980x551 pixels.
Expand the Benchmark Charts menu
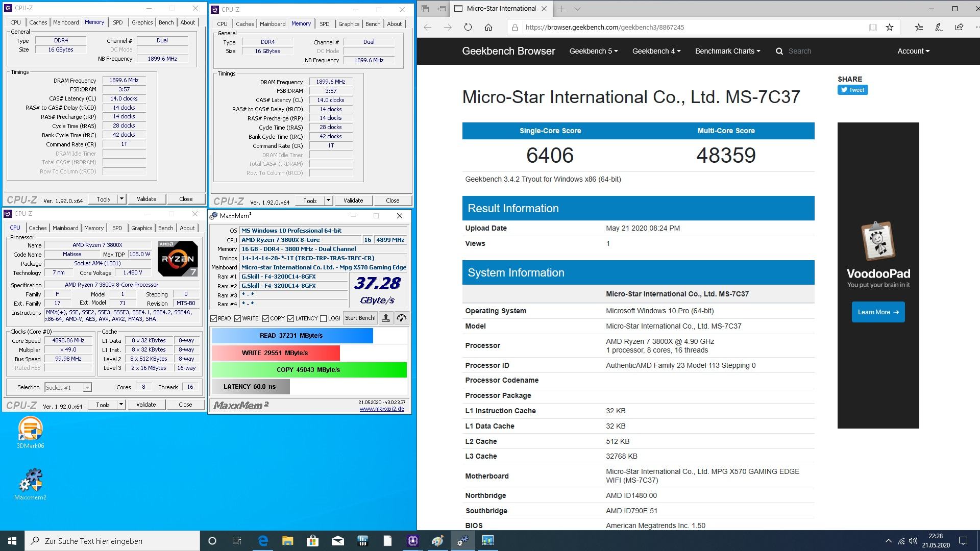(727, 51)
